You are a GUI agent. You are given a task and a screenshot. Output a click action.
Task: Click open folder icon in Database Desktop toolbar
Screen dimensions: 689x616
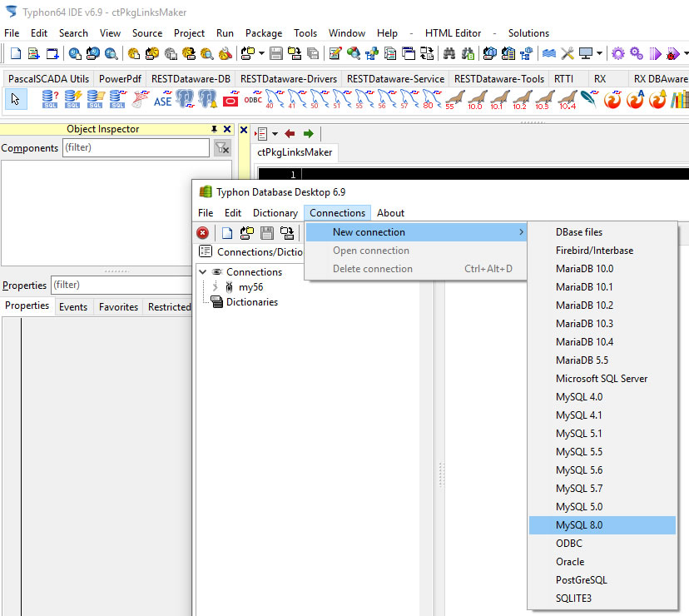(247, 233)
